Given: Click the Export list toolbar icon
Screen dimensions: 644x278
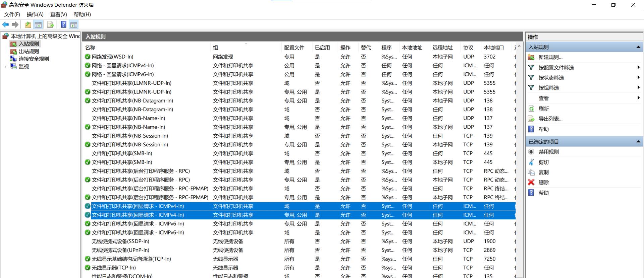Looking at the screenshot, I should pyautogui.click(x=51, y=24).
